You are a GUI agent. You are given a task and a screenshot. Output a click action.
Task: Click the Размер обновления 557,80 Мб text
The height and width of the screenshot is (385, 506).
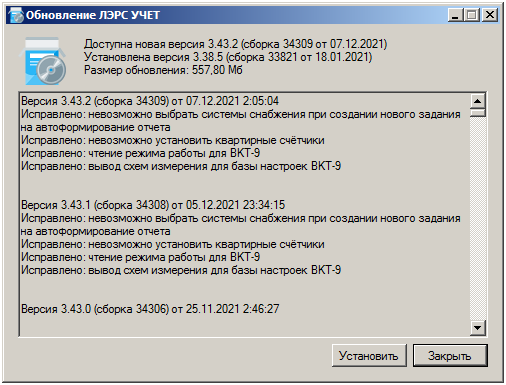pyautogui.click(x=163, y=70)
